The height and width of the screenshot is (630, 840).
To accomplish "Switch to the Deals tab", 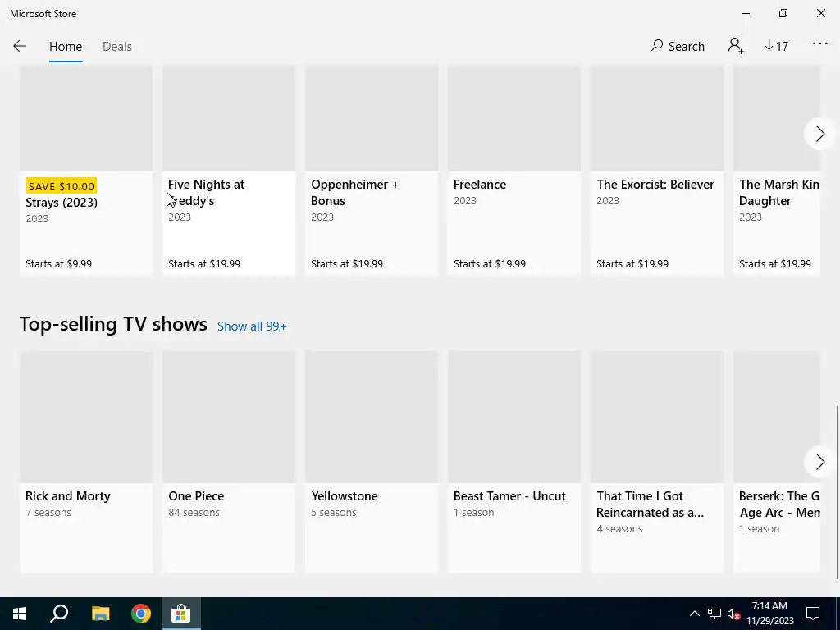I will point(116,47).
